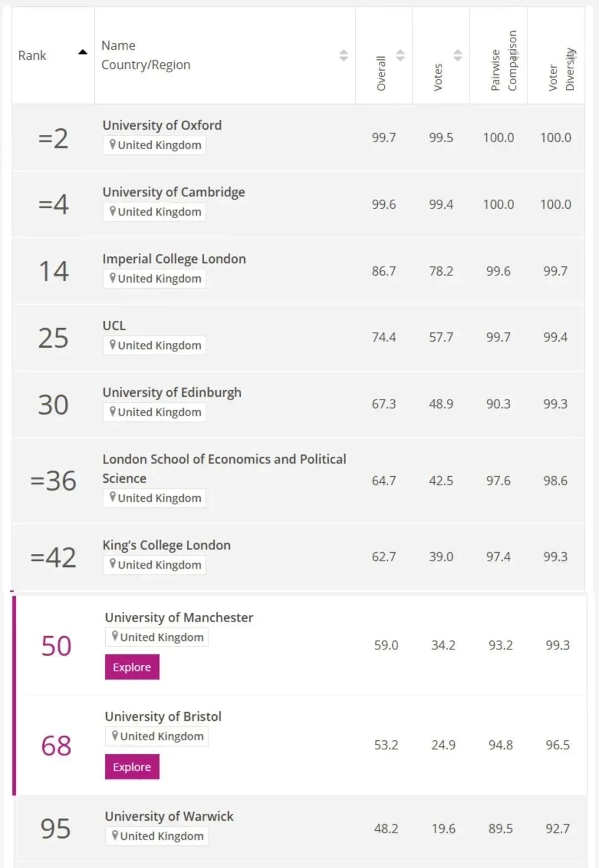Open University of Warwick link
The width and height of the screenshot is (599, 868).
(x=169, y=816)
